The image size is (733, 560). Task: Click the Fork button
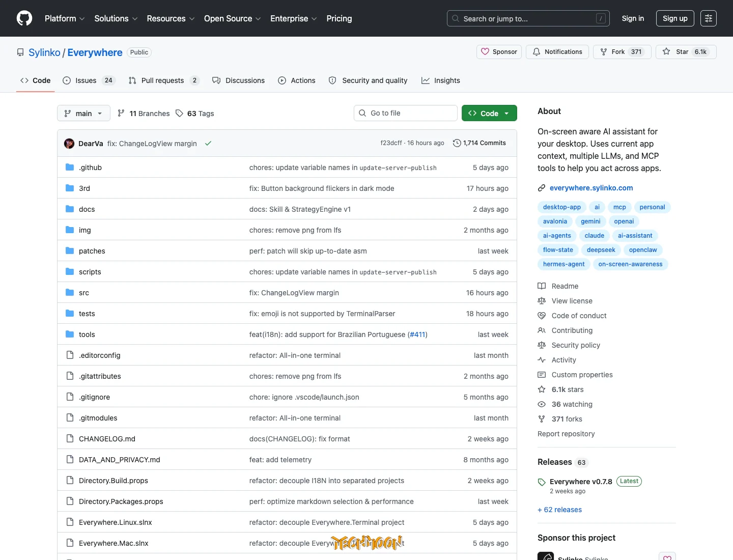(x=622, y=52)
